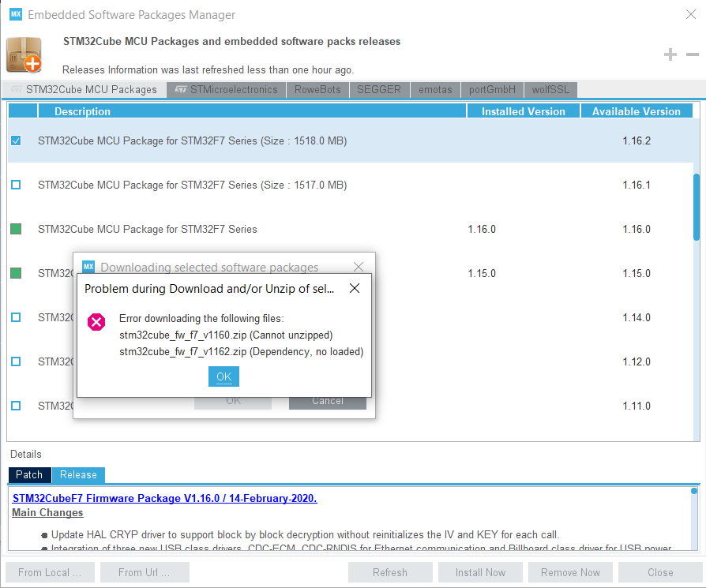Click available version 1.16.1 cell

point(637,185)
